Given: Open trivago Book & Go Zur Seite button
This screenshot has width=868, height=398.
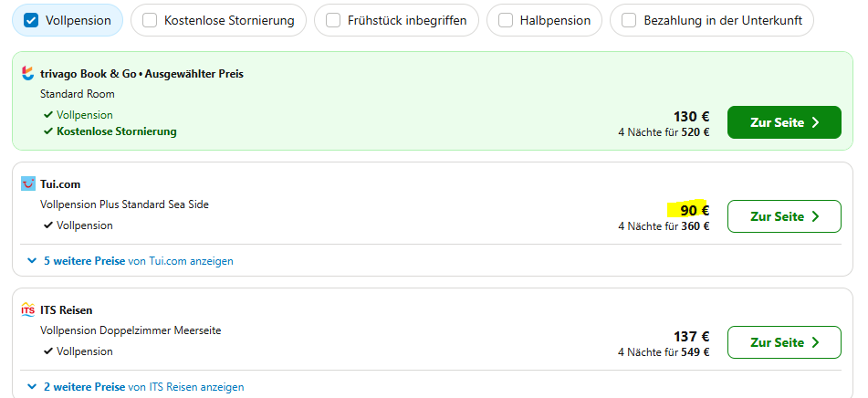Looking at the screenshot, I should [783, 122].
